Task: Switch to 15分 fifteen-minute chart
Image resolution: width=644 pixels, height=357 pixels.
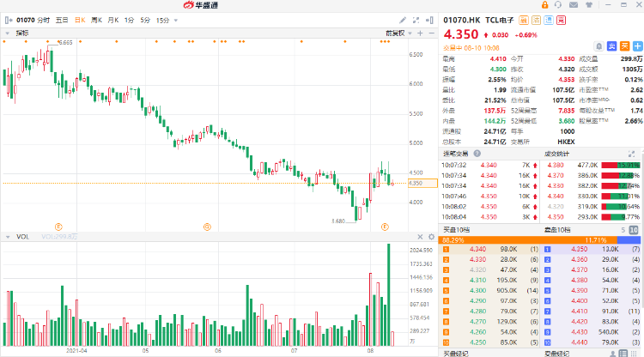Action: 162,20
